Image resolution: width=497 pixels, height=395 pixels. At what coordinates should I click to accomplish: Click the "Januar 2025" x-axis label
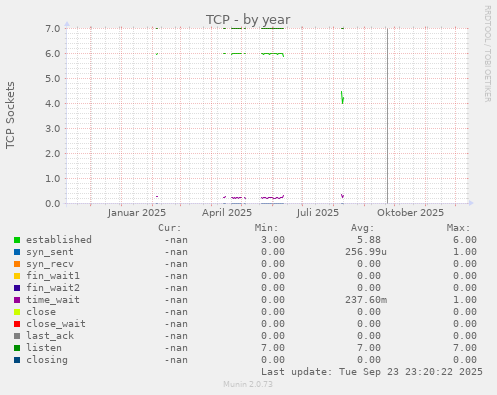coord(137,213)
